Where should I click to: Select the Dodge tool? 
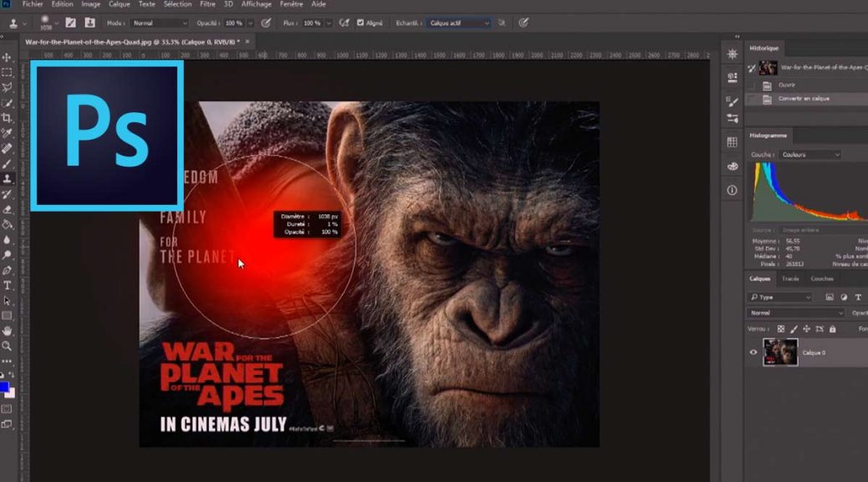(7, 255)
